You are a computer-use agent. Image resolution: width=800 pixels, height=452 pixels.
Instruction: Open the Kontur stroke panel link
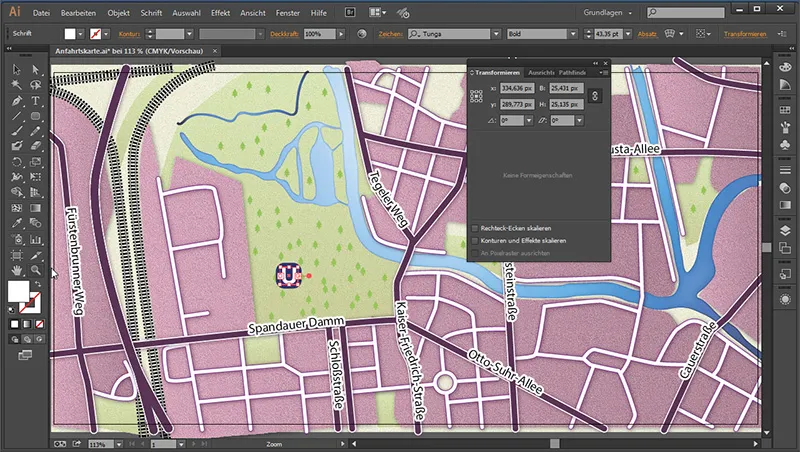129,34
